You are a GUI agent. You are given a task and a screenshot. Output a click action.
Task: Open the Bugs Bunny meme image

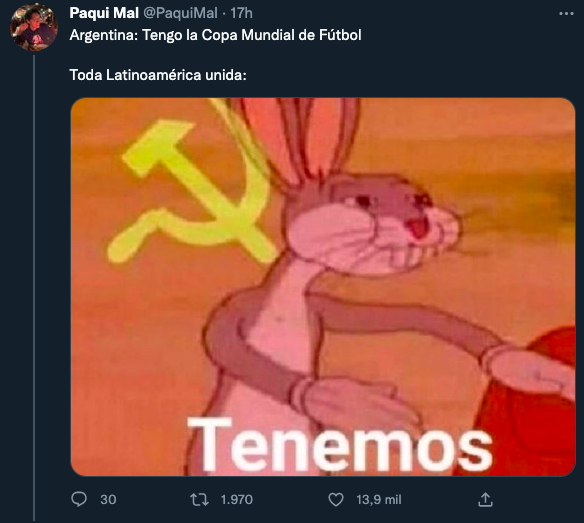323,287
